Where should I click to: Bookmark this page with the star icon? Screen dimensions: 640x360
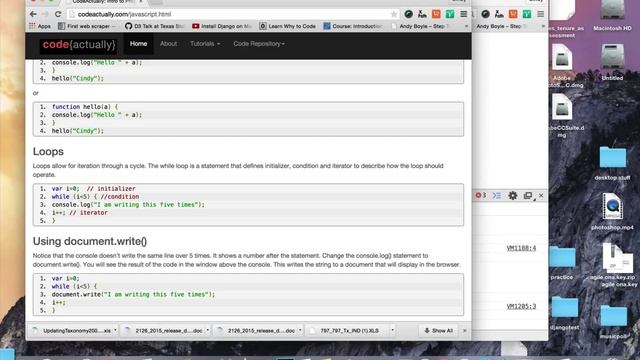point(394,14)
